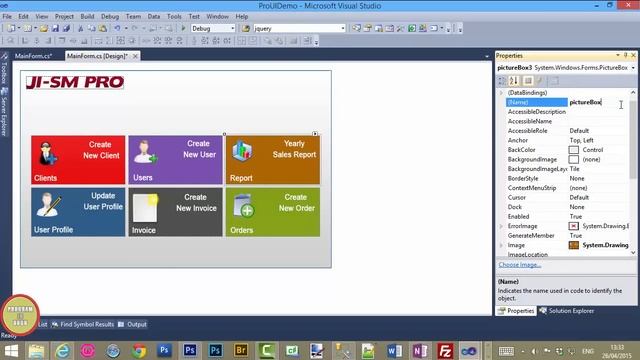Click the Choose Image... link
Image resolution: width=640 pixels, height=360 pixels.
tap(520, 264)
